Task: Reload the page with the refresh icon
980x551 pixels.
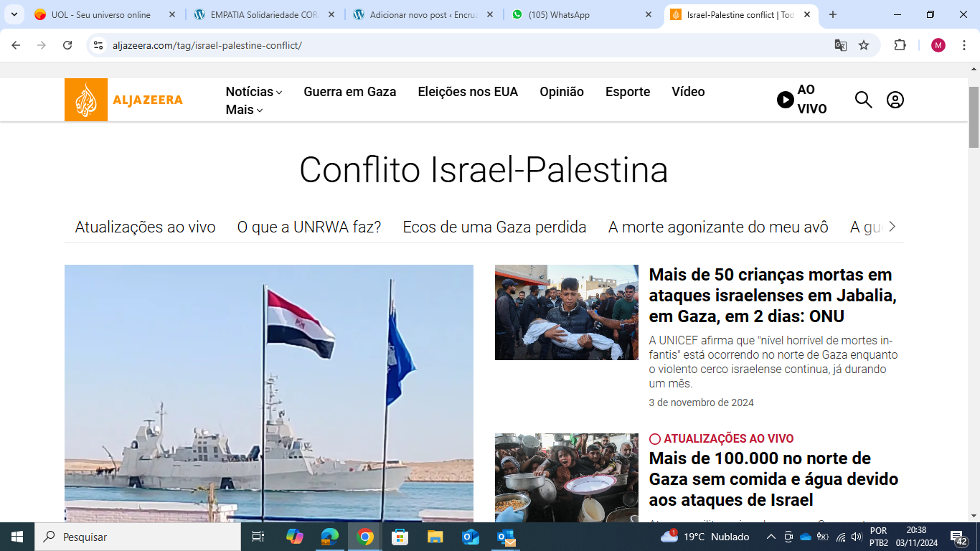Action: [67, 45]
